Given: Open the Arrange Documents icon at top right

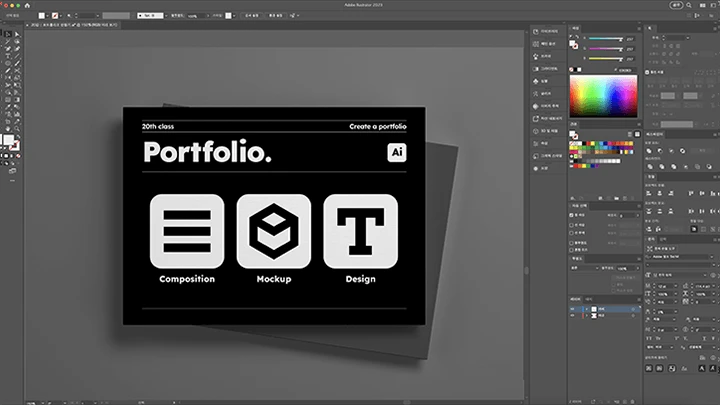Looking at the screenshot, I should [703, 5].
